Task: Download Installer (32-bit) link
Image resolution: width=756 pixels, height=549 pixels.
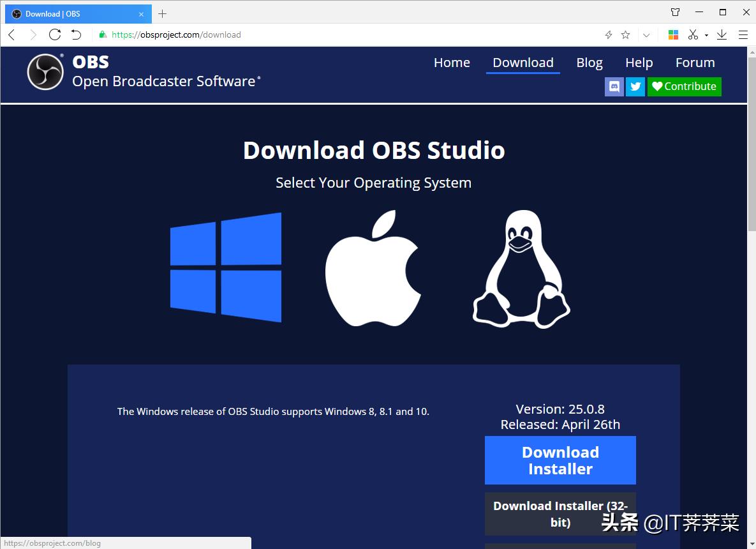Action: pos(560,513)
